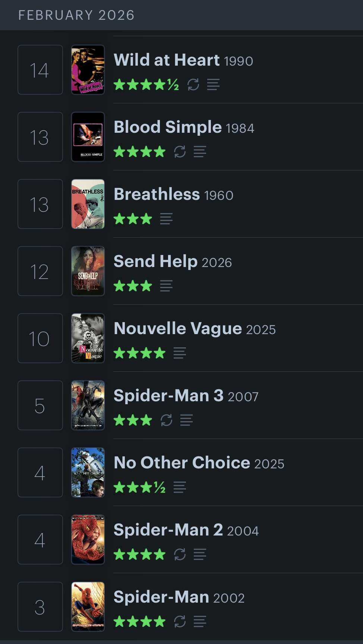Tap the Nouvelle Vague poster thumbnail
The width and height of the screenshot is (363, 644).
coord(88,338)
